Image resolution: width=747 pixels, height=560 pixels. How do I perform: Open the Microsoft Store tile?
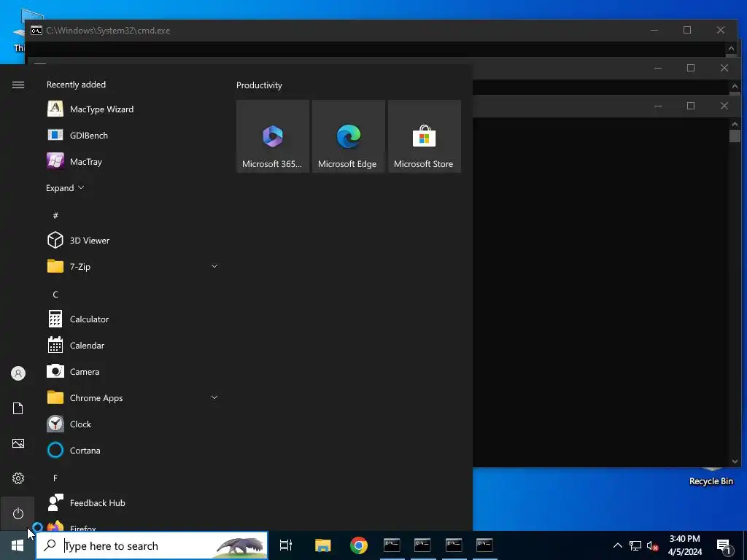click(425, 136)
